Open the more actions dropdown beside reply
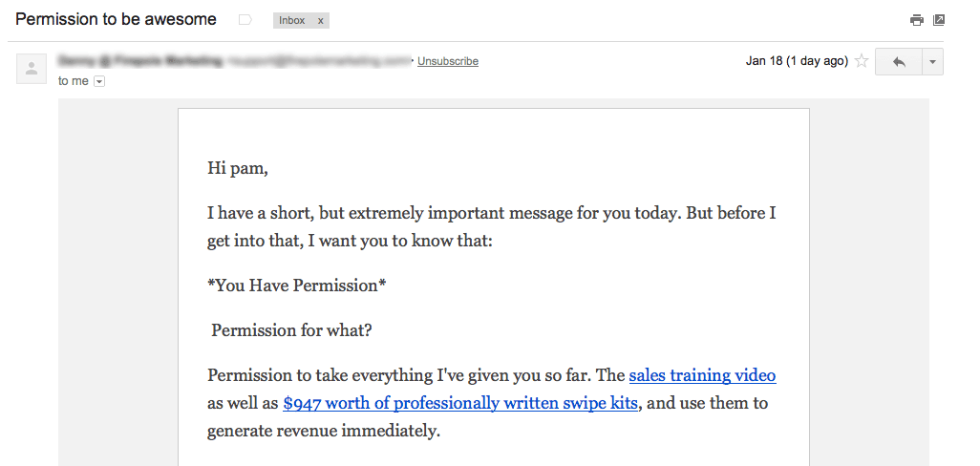Viewport: 980px width, 466px height. pos(932,62)
